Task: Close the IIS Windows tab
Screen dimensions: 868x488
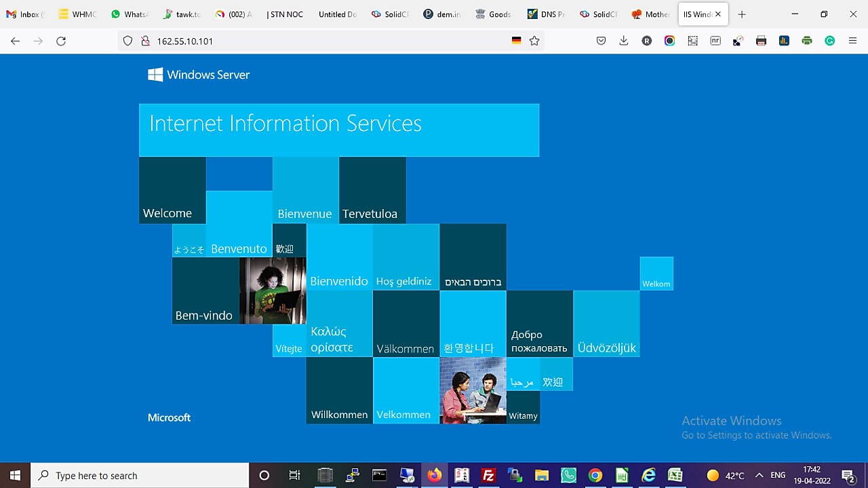Action: [x=718, y=14]
